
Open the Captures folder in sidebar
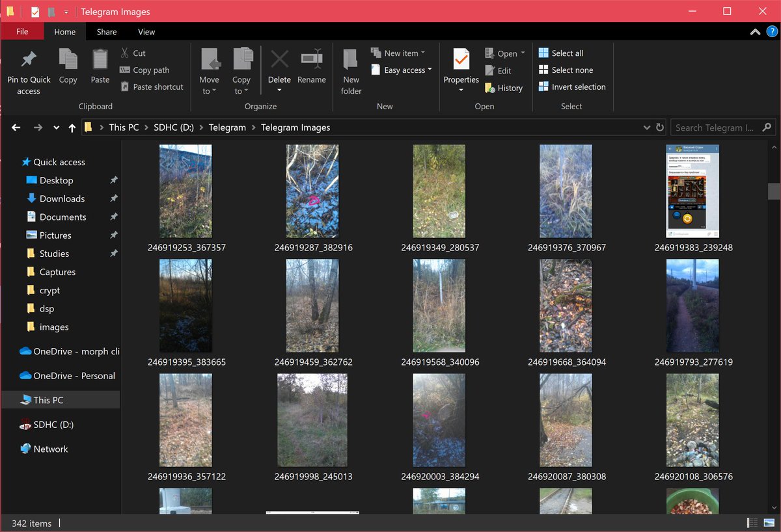(x=57, y=272)
